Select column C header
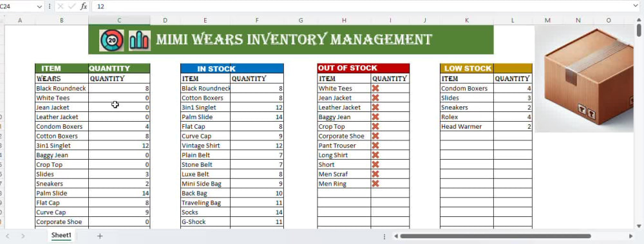644x244 pixels. point(119,20)
